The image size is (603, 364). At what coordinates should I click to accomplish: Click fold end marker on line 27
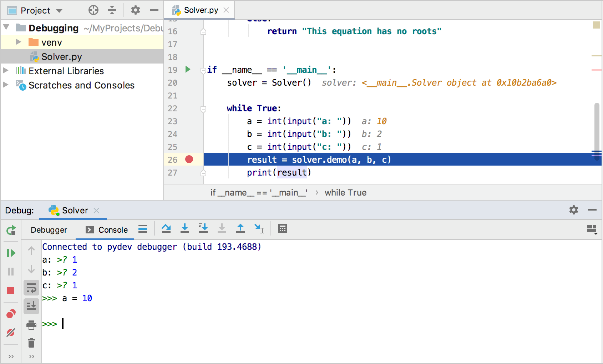click(x=203, y=173)
